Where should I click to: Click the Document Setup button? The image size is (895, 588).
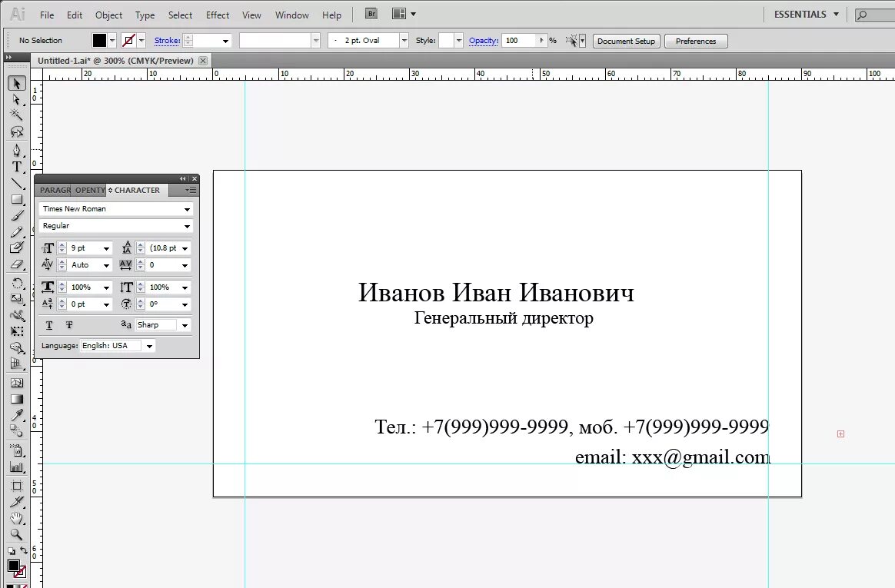626,41
